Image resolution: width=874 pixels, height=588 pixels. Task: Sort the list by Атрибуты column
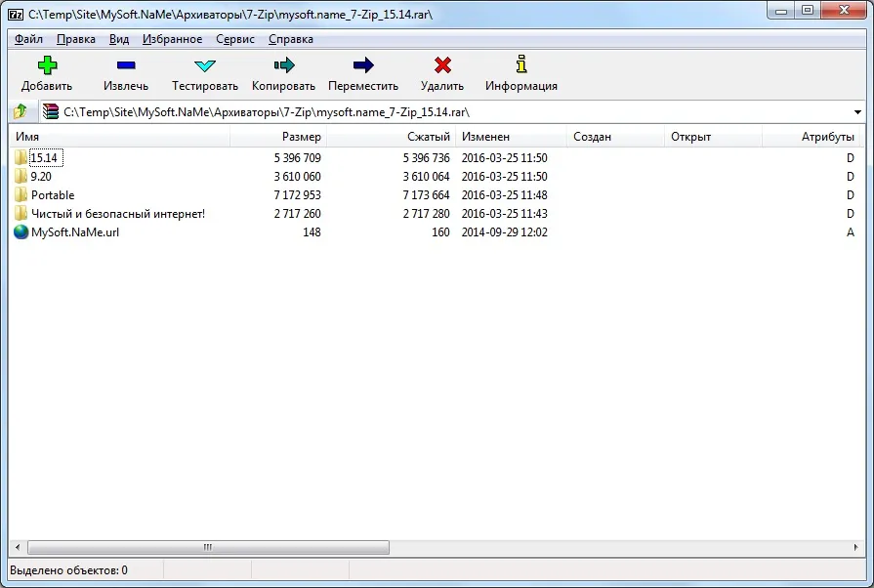tap(812, 137)
